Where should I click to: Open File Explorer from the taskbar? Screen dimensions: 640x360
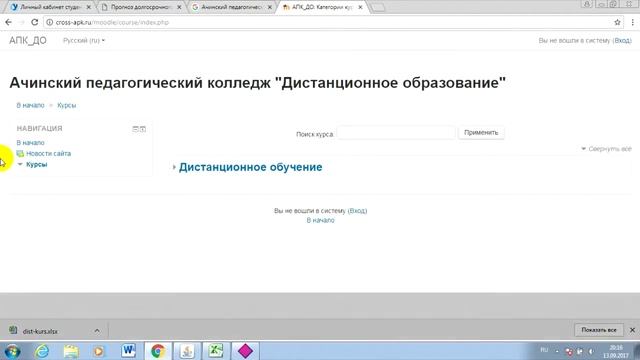[x=71, y=351]
